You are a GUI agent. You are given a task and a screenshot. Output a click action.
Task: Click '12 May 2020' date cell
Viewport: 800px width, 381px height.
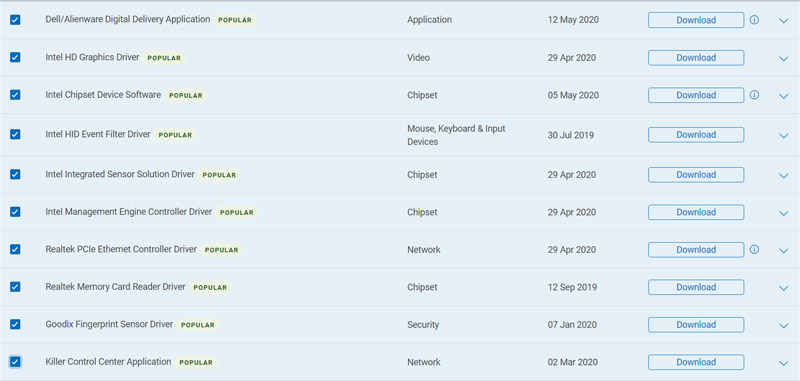point(573,20)
